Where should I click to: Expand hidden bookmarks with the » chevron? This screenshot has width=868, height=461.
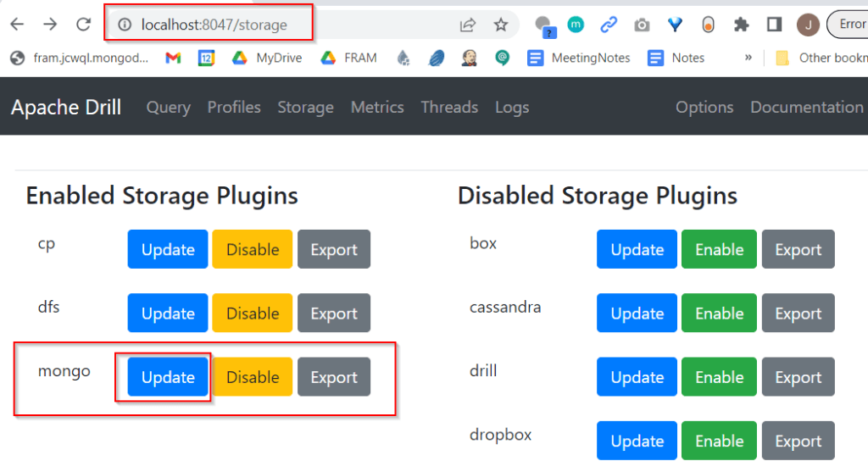(x=748, y=58)
